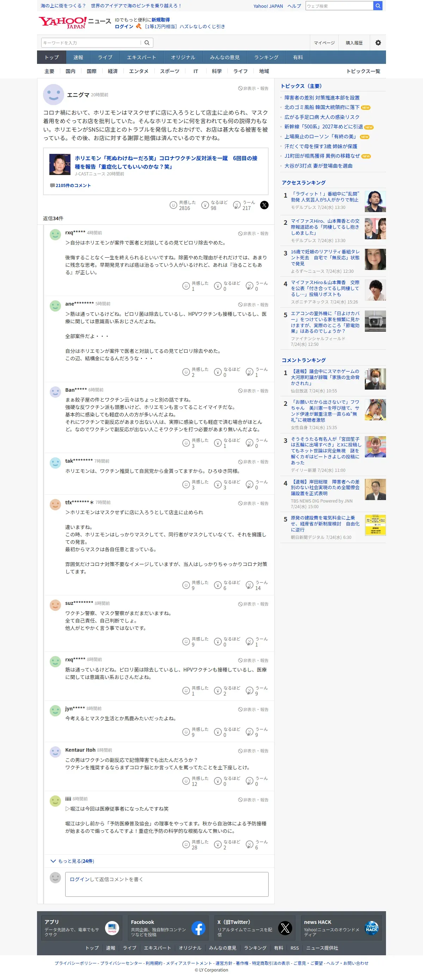Click reply comment box ログインして返信
The image size is (423, 980).
coord(166,884)
